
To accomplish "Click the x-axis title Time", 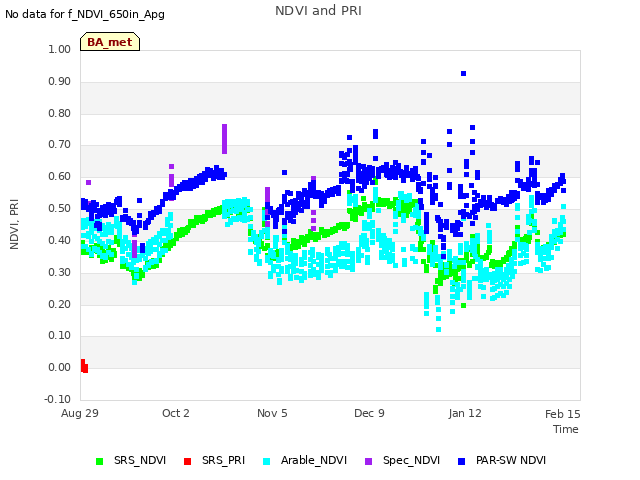I will [x=566, y=429].
